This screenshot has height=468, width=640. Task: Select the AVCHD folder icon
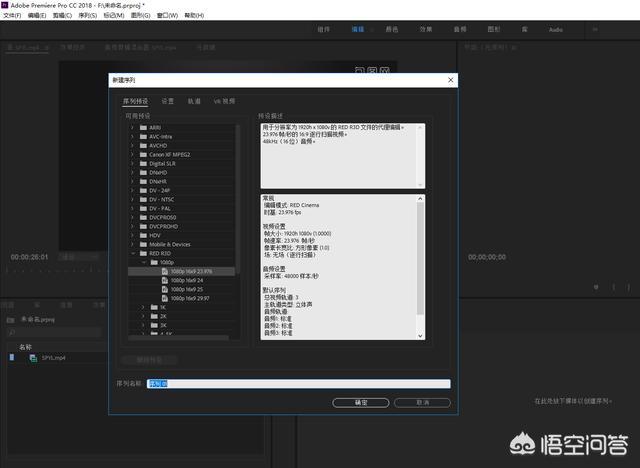[x=143, y=146]
